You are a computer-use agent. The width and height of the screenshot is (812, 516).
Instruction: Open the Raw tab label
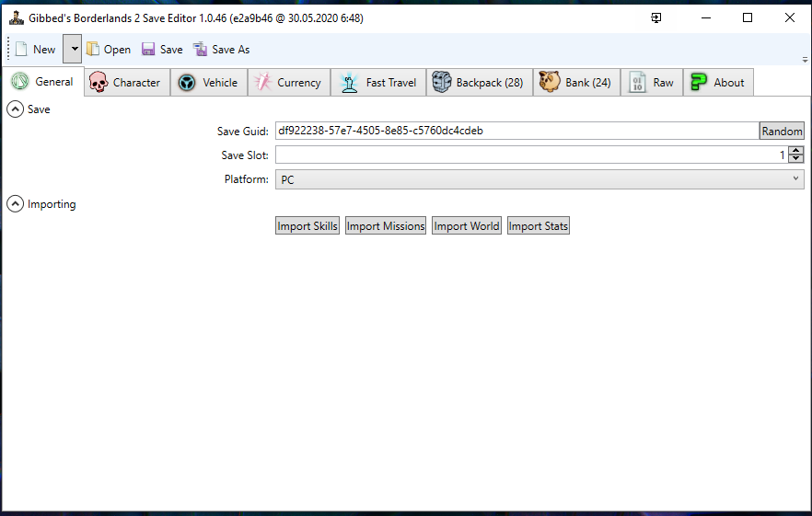point(664,83)
